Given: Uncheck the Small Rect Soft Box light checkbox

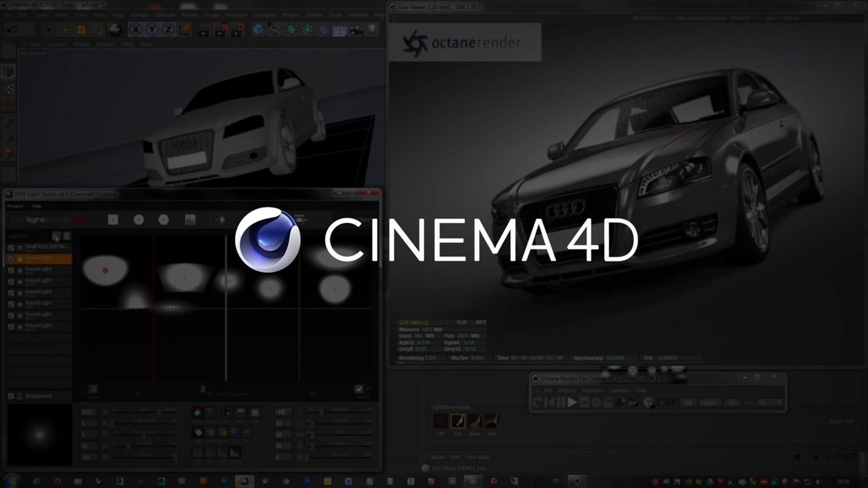Looking at the screenshot, I should [x=11, y=248].
